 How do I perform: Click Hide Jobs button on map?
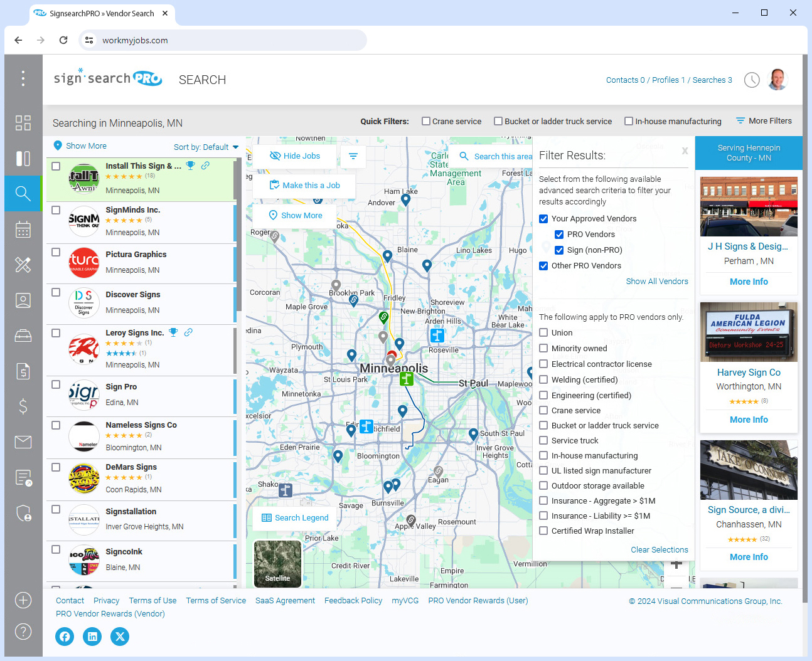pyautogui.click(x=295, y=156)
